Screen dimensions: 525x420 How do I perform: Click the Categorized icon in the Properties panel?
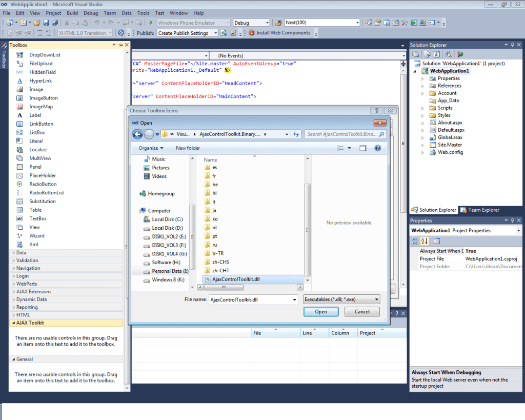tap(415, 241)
